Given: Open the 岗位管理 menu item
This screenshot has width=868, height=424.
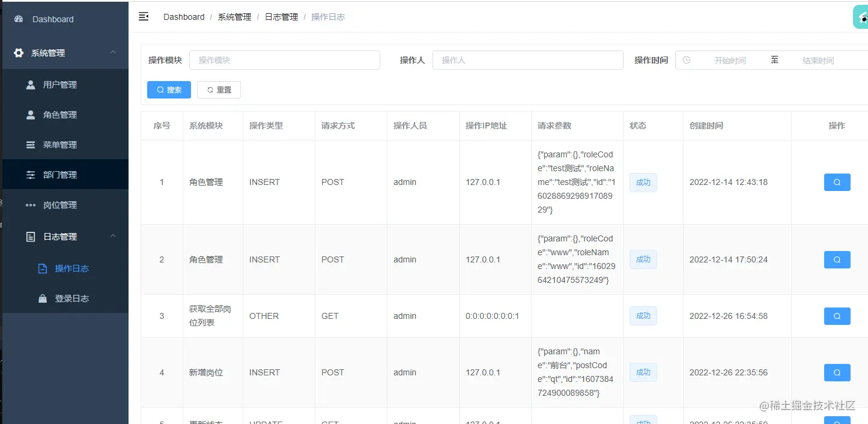Looking at the screenshot, I should click(65, 205).
